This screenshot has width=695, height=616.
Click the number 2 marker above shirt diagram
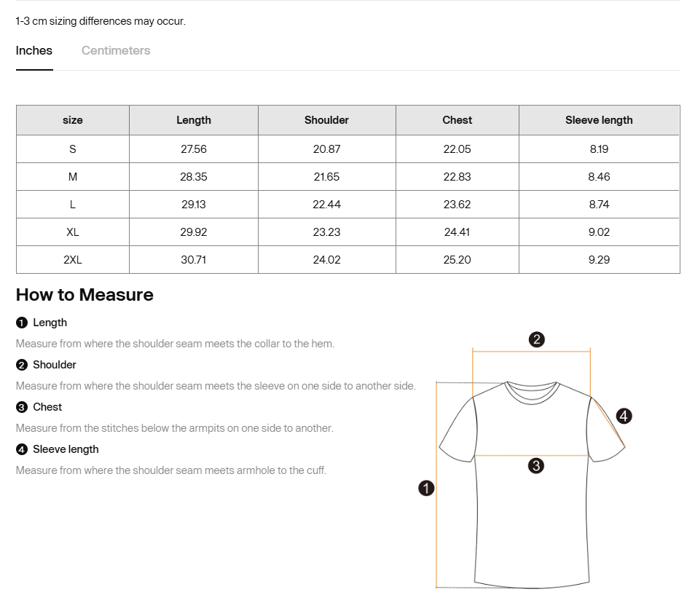[536, 339]
